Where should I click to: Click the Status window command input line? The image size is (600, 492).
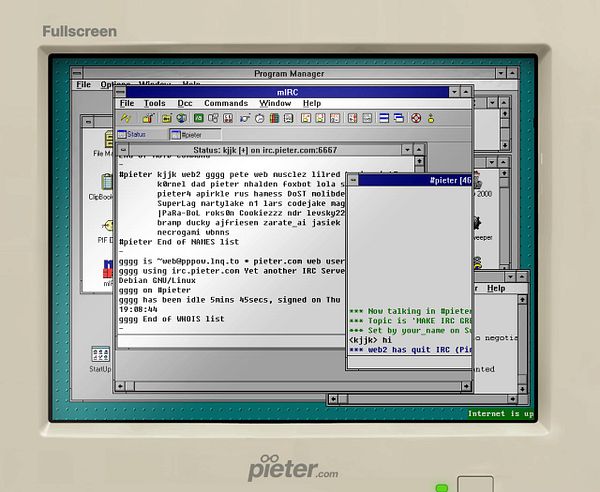[232, 340]
